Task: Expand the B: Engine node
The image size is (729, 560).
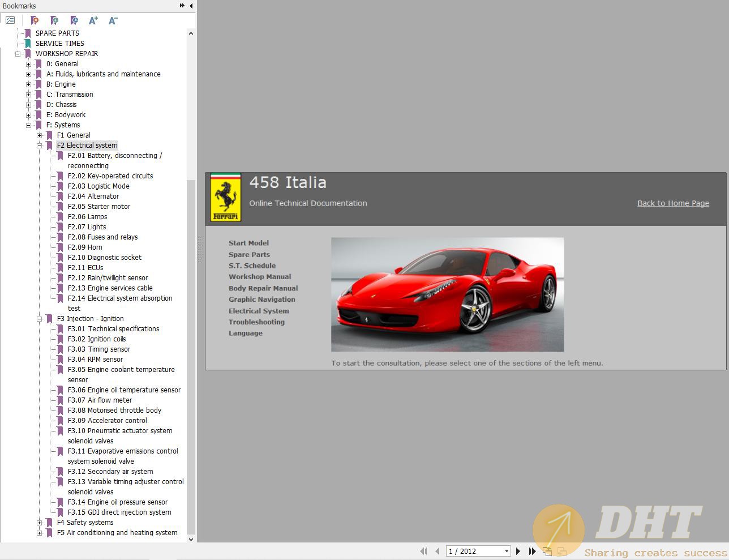Action: (x=28, y=84)
